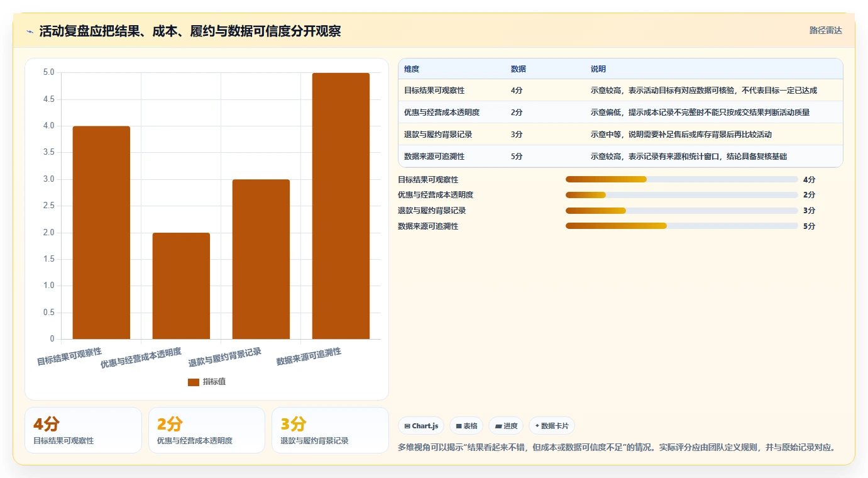Click the 2分 value in table
868x478 pixels.
point(517,113)
